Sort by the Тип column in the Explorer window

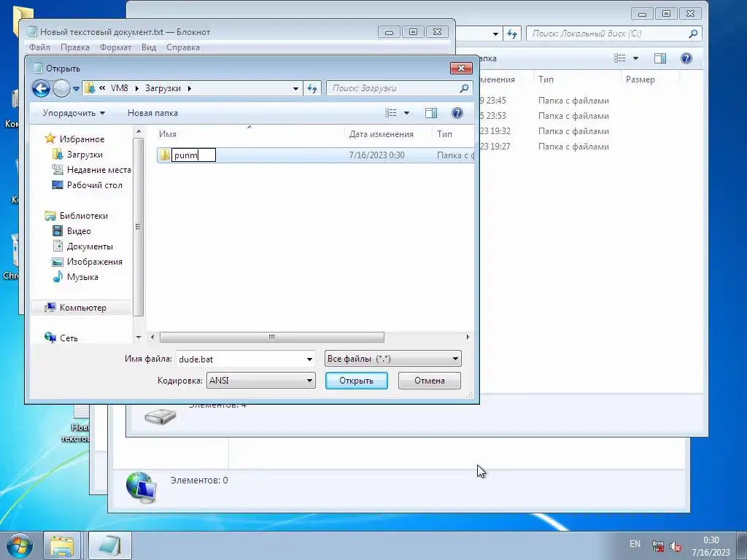point(546,79)
